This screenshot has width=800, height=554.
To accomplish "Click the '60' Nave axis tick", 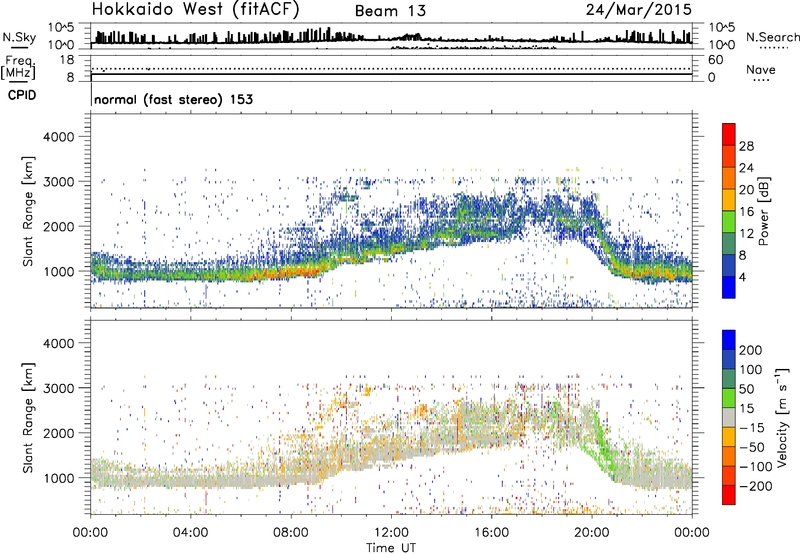I will [715, 60].
